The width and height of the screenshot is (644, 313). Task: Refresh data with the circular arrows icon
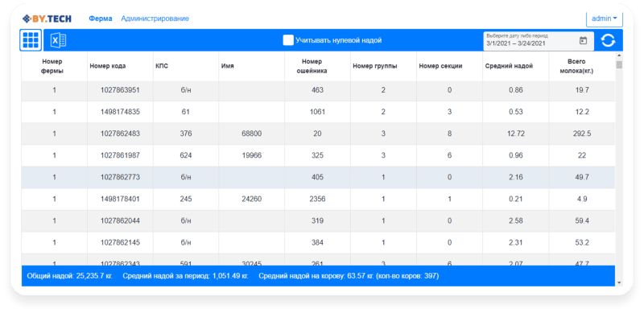click(609, 40)
